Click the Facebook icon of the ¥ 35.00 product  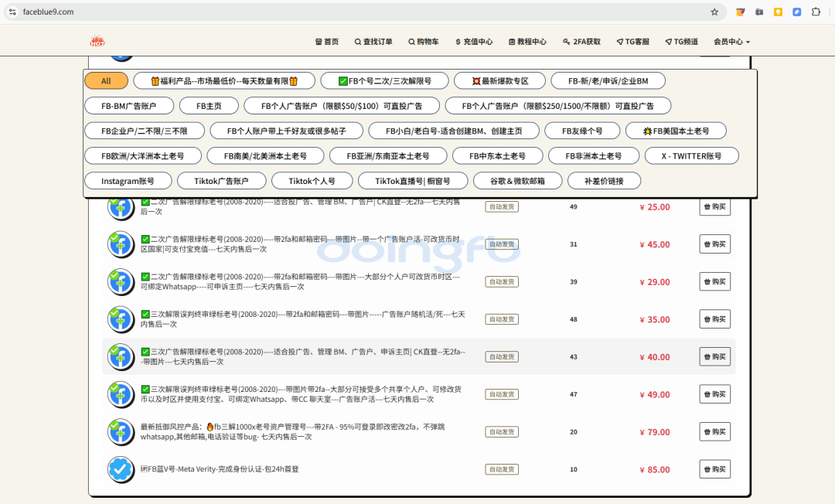121,319
